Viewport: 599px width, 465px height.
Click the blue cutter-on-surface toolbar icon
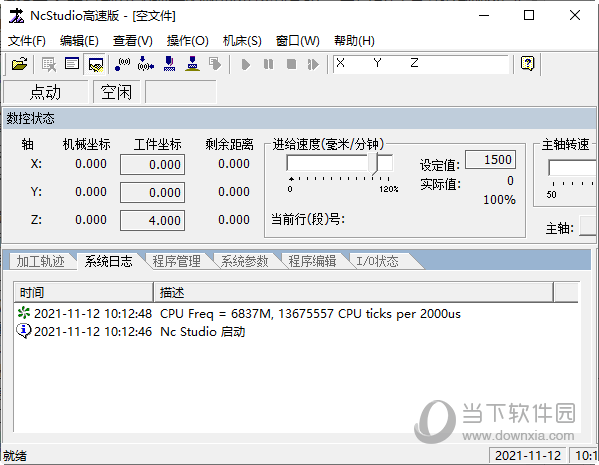pos(169,63)
